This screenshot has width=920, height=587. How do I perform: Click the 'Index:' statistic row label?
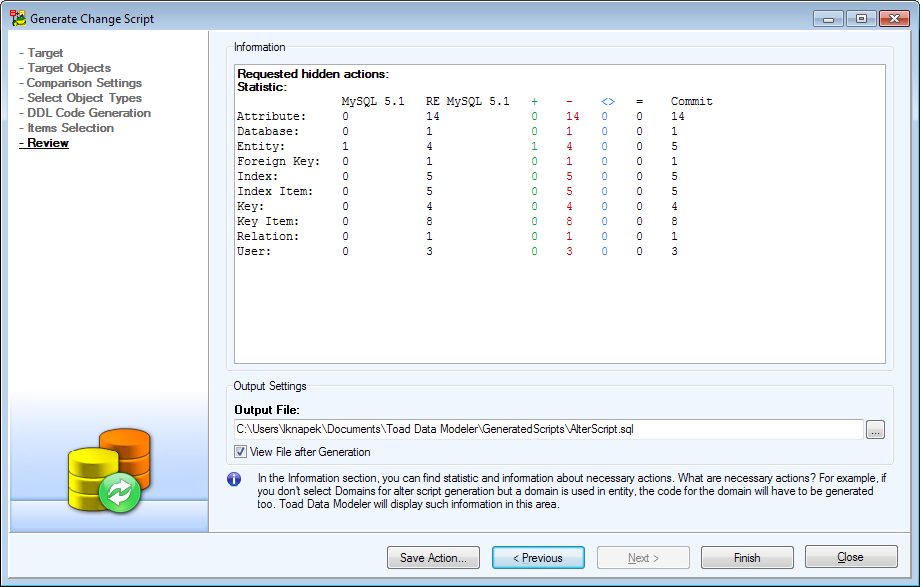[257, 176]
